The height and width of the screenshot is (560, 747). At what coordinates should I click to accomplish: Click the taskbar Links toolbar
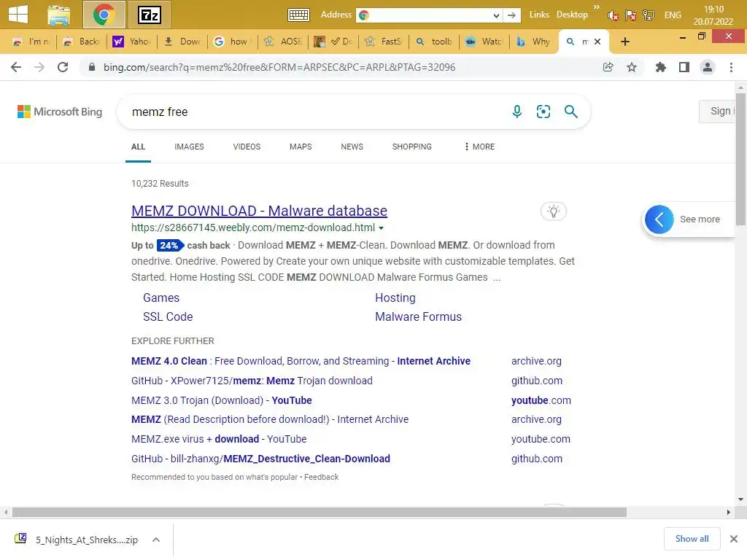coord(539,15)
